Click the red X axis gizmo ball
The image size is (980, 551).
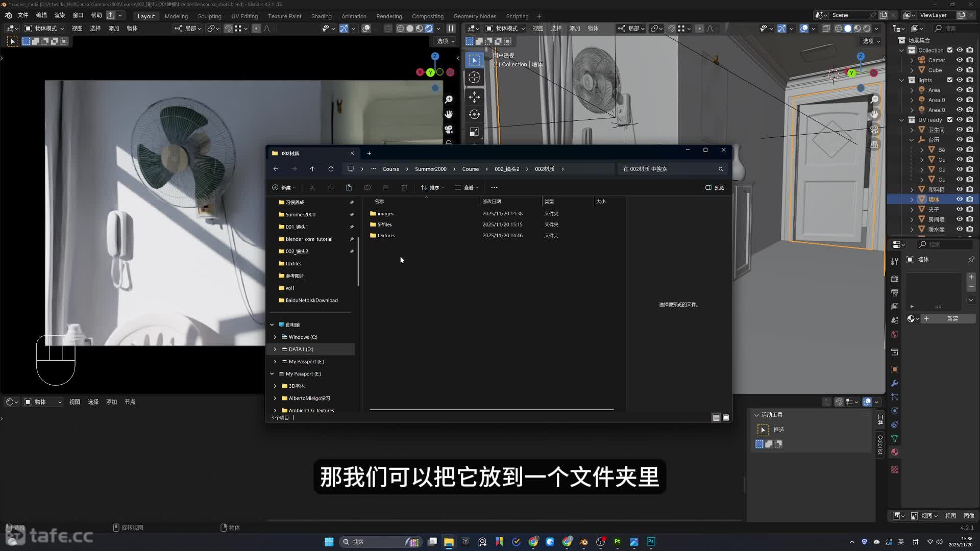420,72
